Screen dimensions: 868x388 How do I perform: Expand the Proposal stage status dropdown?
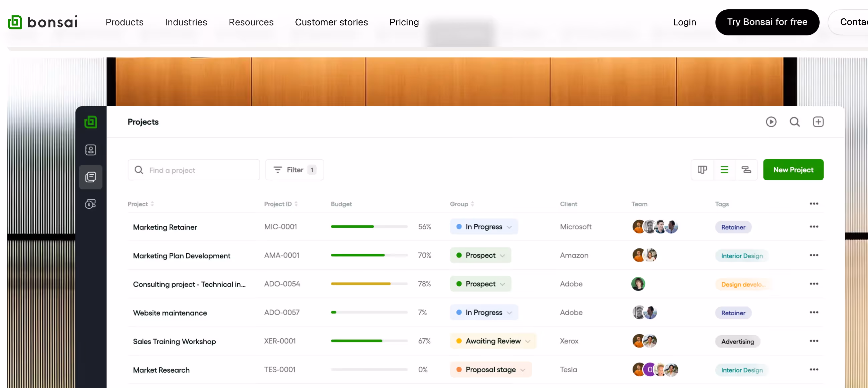click(x=491, y=370)
